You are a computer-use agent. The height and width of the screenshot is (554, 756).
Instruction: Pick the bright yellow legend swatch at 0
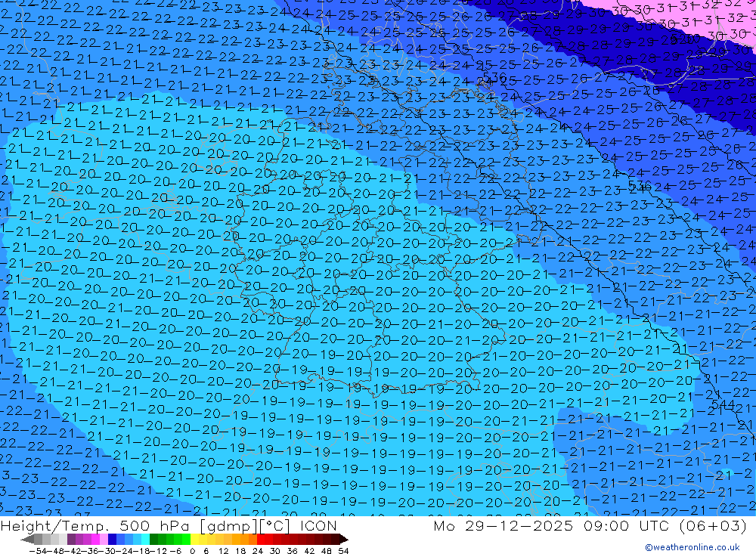pos(194,539)
